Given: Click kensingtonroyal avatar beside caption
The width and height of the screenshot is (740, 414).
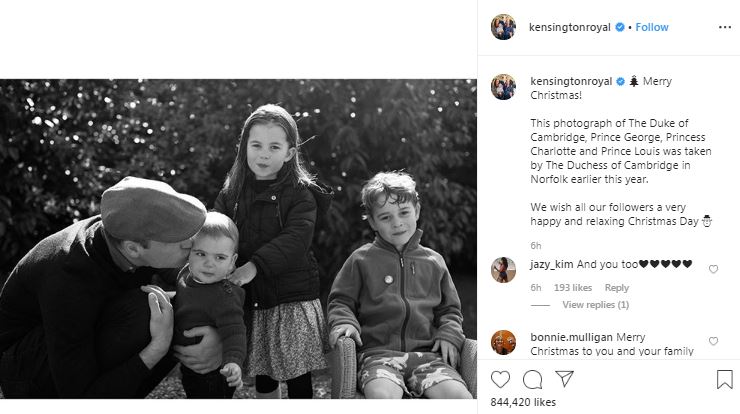Looking at the screenshot, I should (503, 87).
